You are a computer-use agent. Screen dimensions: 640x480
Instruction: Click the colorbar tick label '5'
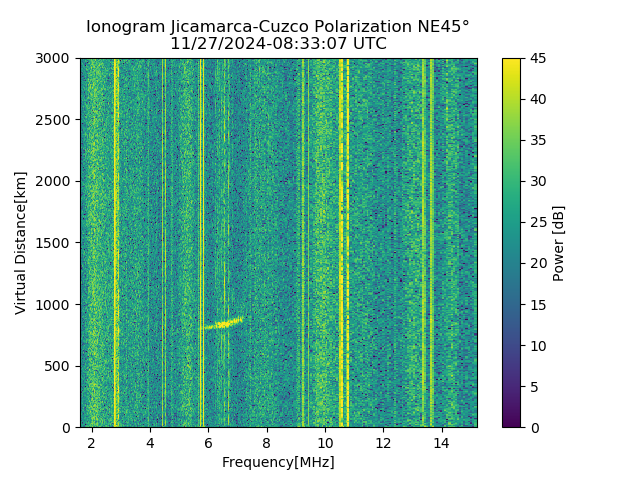[534, 387]
